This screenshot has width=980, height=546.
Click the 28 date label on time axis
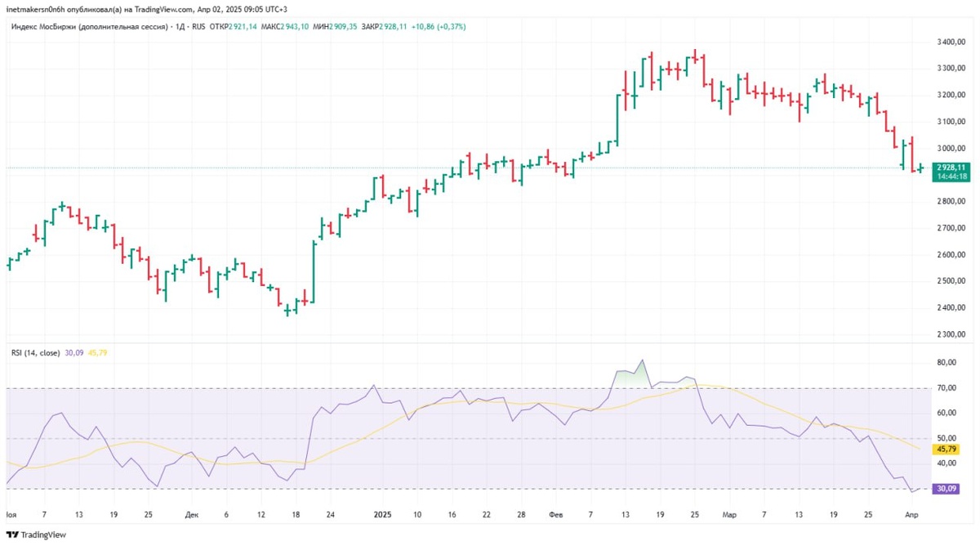point(521,515)
